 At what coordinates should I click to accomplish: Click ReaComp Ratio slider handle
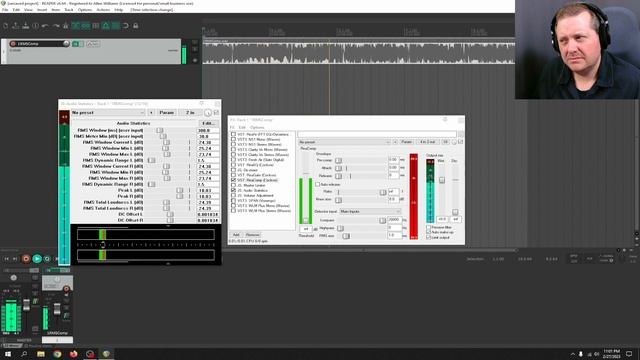[382, 192]
